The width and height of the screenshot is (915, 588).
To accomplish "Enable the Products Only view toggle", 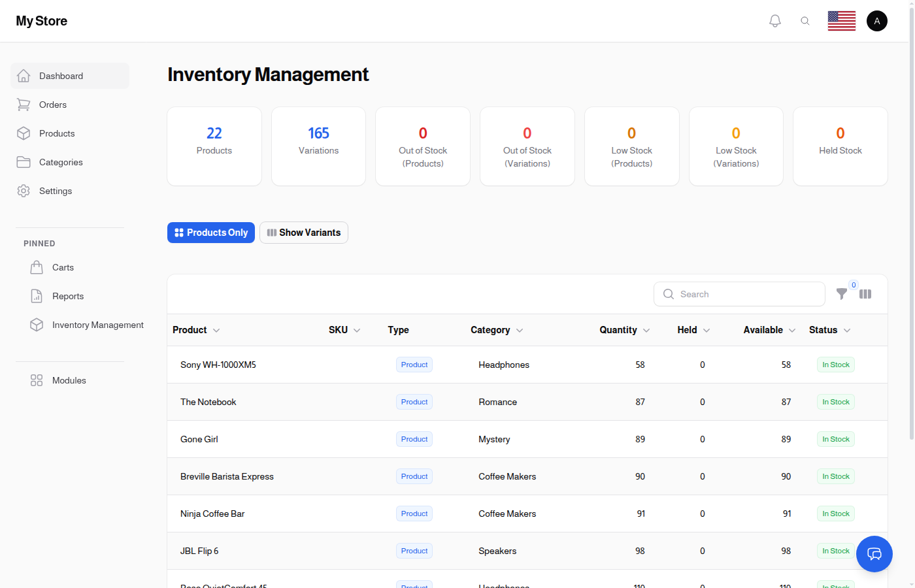I will [x=210, y=232].
